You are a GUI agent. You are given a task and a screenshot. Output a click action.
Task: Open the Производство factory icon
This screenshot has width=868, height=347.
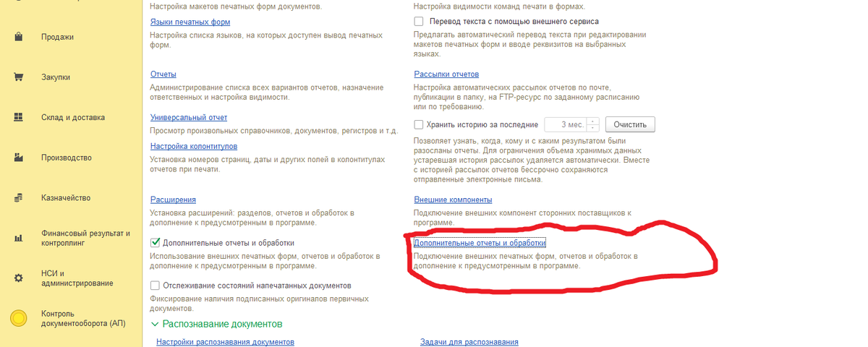pyautogui.click(x=20, y=158)
